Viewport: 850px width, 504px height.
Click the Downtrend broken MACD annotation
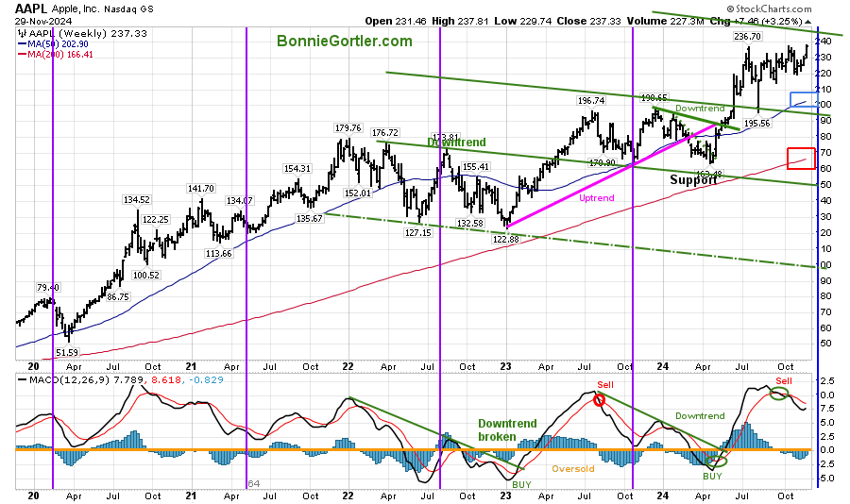(507, 430)
